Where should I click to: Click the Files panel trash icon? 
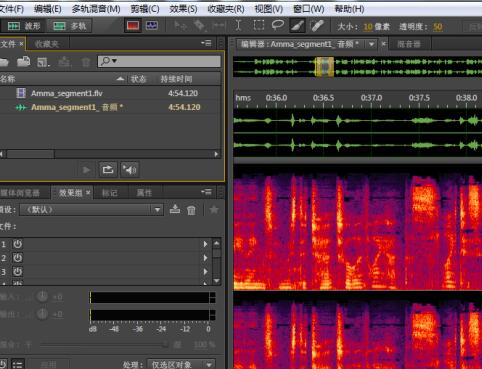tap(85, 62)
